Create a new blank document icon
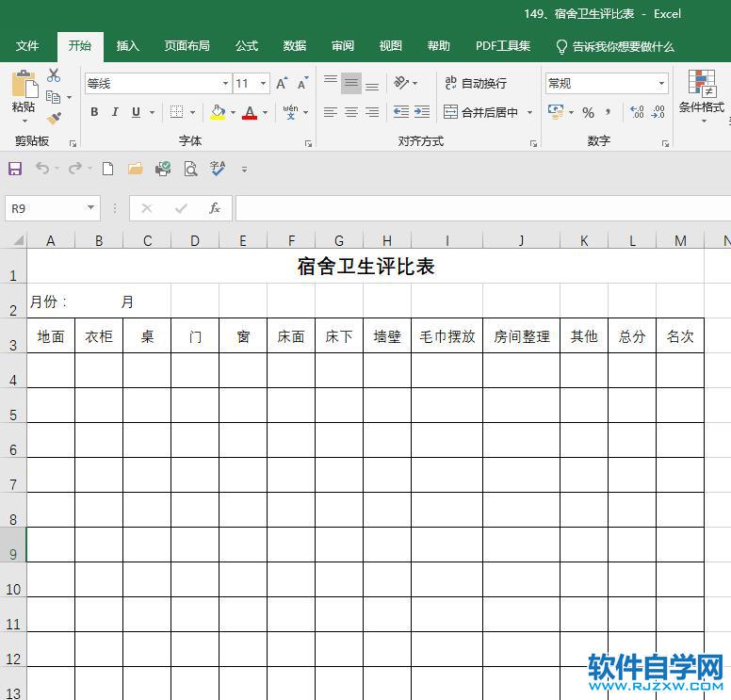This screenshot has height=700, width=731. (107, 169)
